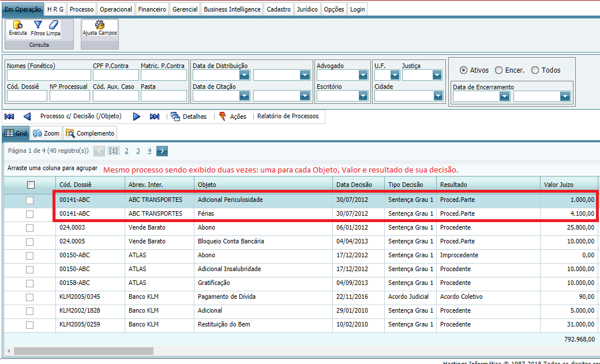Open Ajusta Campos gear icon
This screenshot has height=364, width=600.
pyautogui.click(x=100, y=28)
